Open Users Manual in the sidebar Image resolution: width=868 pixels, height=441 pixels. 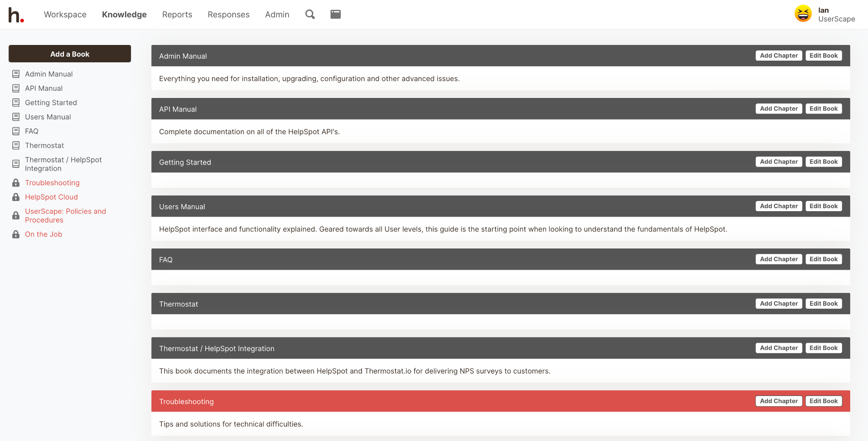[48, 117]
